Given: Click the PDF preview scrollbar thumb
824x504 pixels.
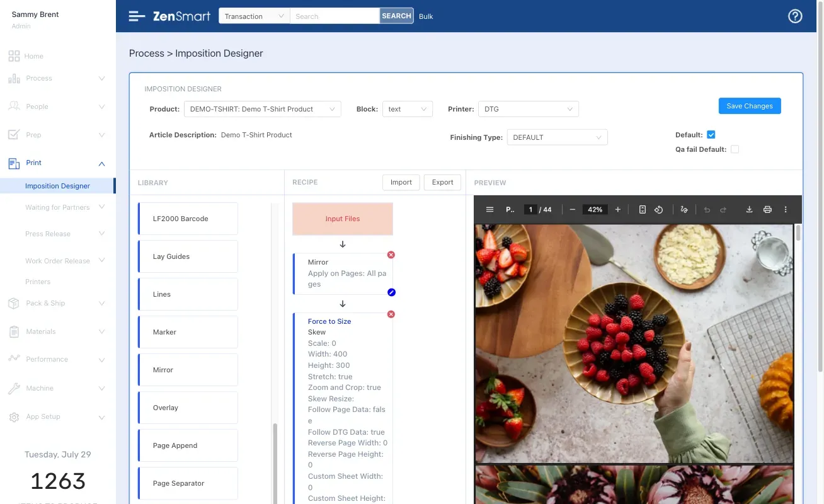Looking at the screenshot, I should [x=799, y=232].
